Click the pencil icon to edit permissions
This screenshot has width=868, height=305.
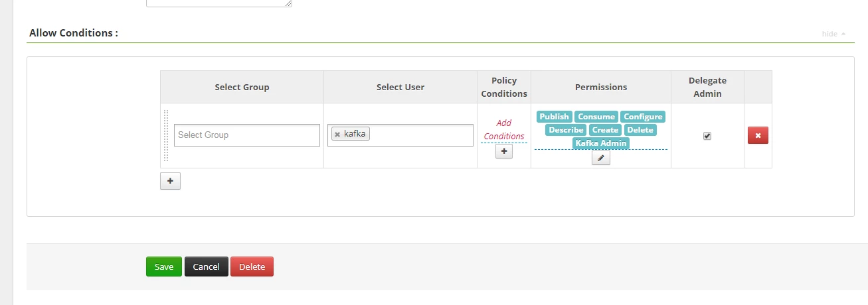(601, 158)
